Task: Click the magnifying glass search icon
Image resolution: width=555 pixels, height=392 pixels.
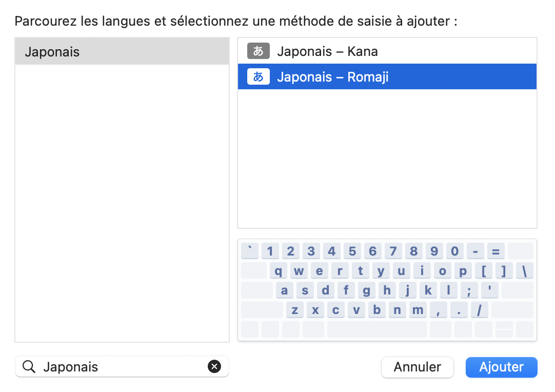Action: pos(29,367)
